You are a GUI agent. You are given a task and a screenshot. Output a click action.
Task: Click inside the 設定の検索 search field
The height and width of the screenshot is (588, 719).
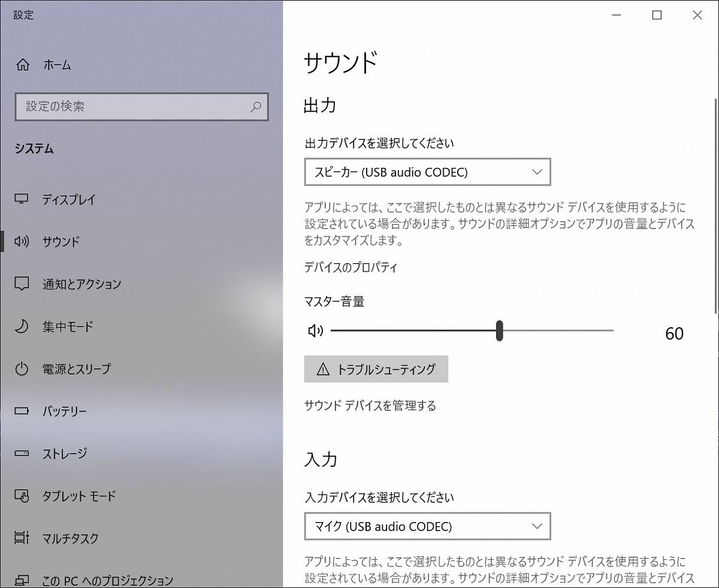141,107
